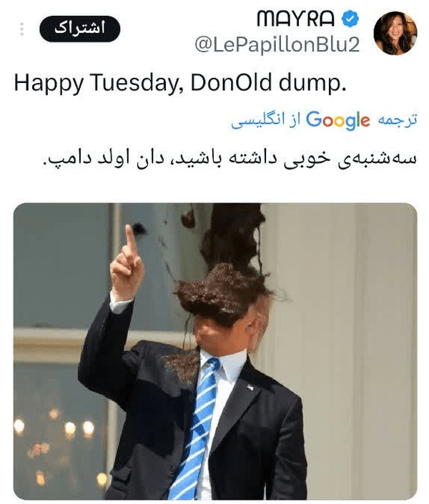The width and height of the screenshot is (429, 504).
Task: Open MAYRA's round profile avatar
Action: (x=395, y=33)
